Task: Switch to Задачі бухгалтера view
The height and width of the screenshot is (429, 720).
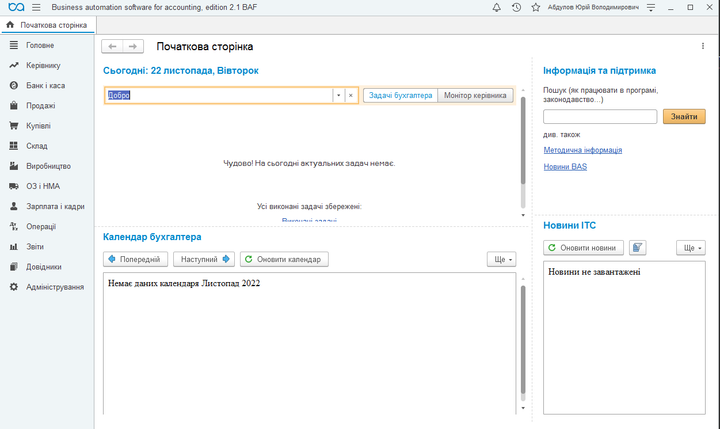Action: pos(400,95)
